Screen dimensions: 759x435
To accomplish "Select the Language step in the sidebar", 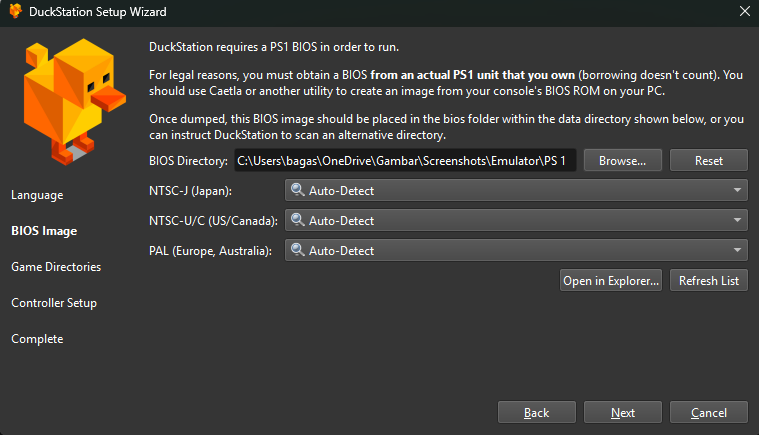I will coord(37,195).
